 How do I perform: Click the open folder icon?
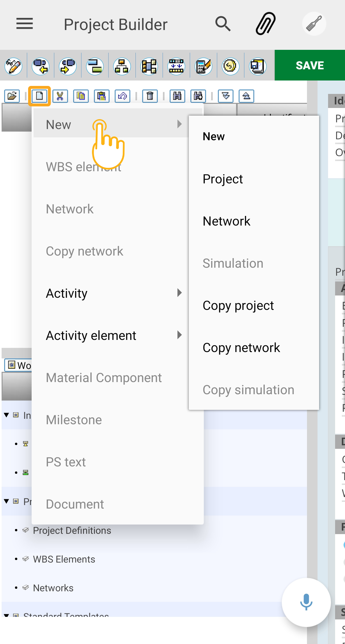pos(12,96)
